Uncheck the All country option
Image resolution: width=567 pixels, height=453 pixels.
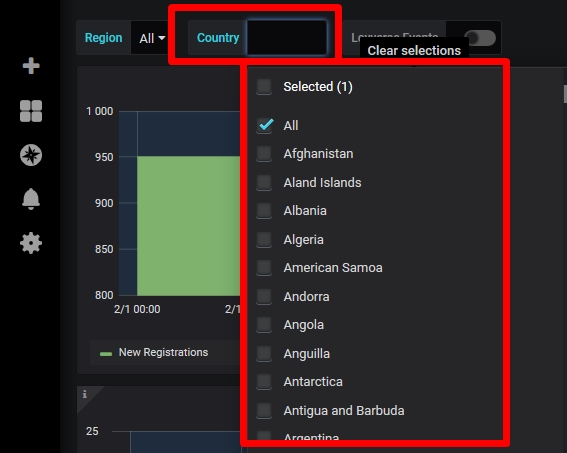coord(264,125)
